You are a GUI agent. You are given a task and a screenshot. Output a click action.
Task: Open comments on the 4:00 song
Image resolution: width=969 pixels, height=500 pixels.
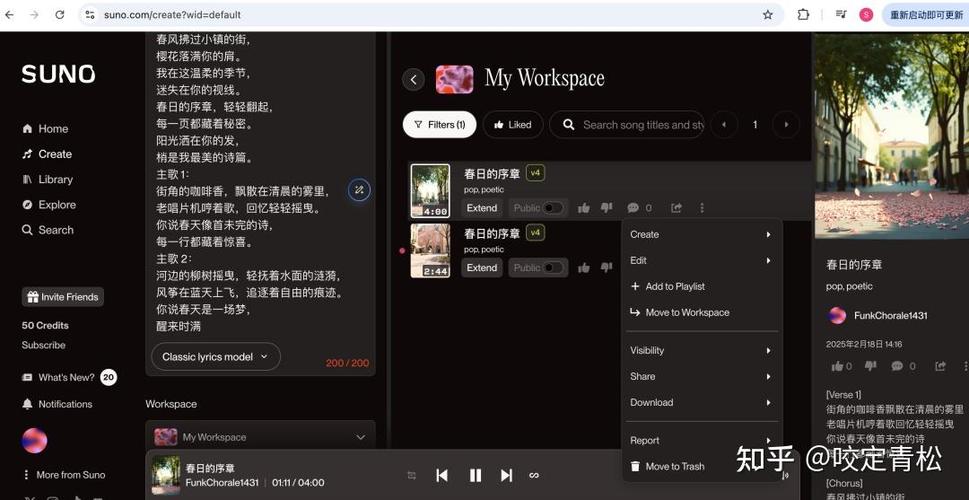(633, 208)
